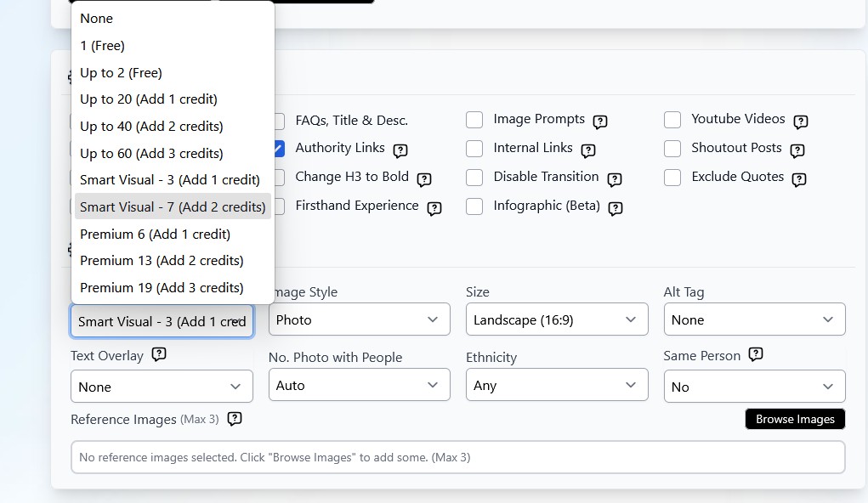Uncheck the Authority Links checkbox
The height and width of the screenshot is (503, 868).
[280, 149]
